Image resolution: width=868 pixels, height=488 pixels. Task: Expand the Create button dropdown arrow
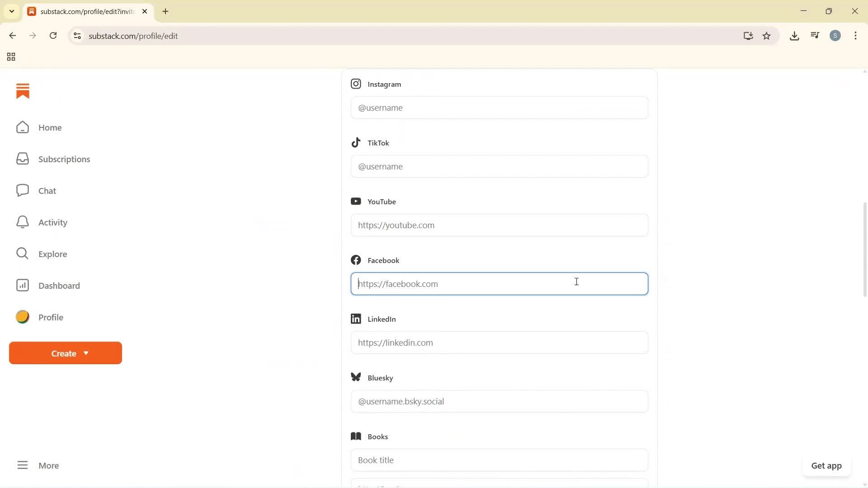(x=86, y=353)
